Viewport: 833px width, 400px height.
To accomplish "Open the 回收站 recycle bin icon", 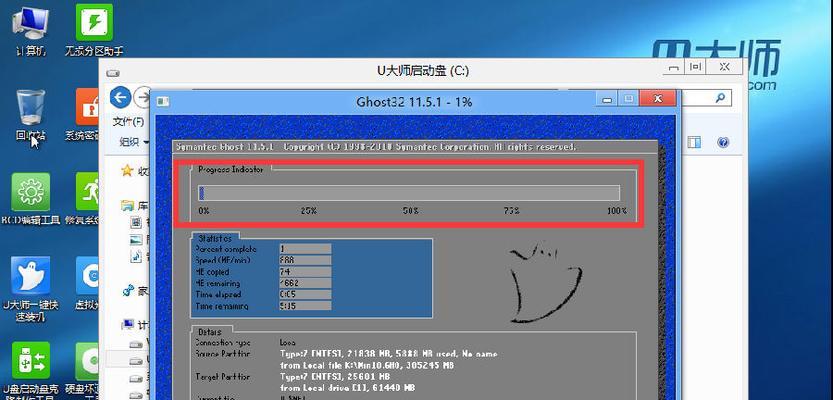I will (31, 114).
